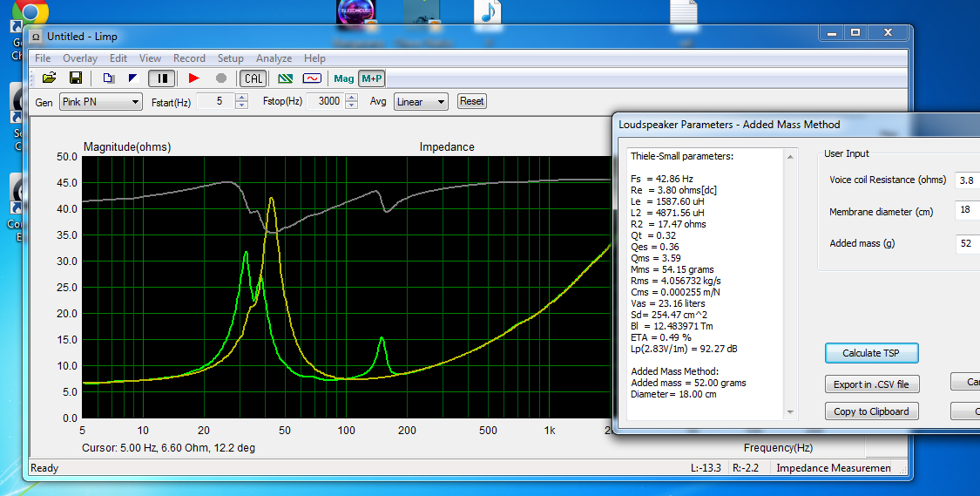
Task: Click the Calculate TSP button
Action: point(871,353)
